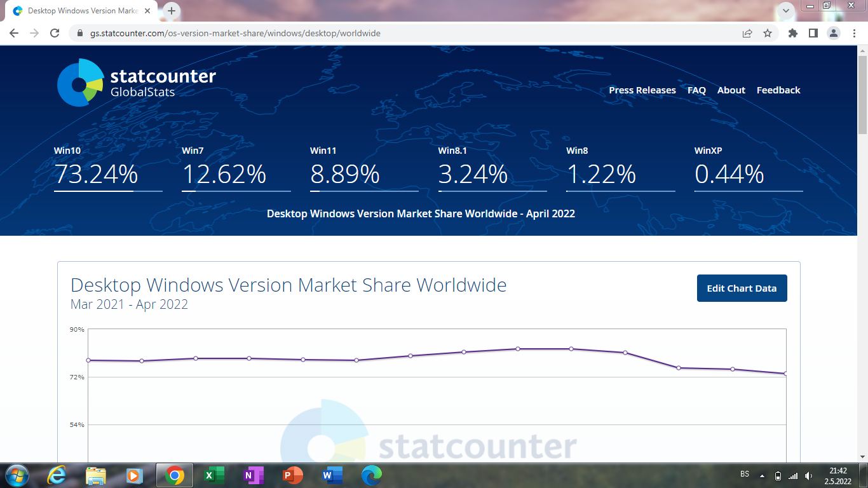Click the 90% y-axis label
The height and width of the screenshot is (488, 868).
77,329
